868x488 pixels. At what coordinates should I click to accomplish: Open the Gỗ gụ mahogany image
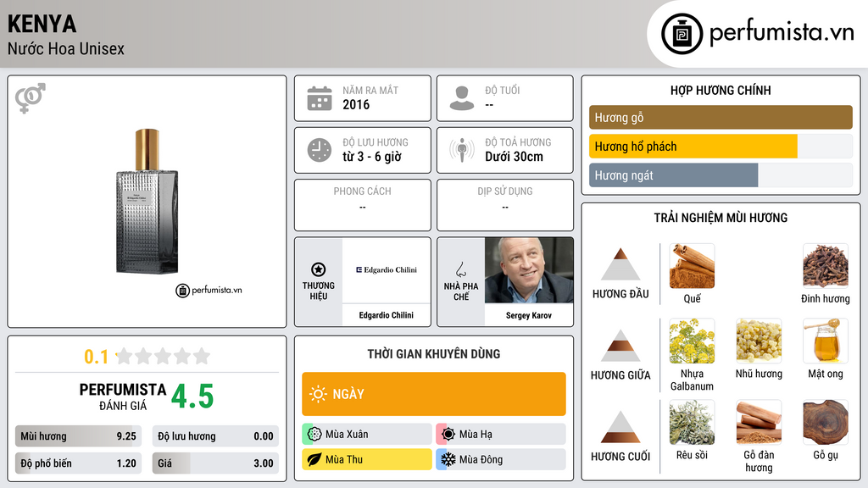(x=826, y=422)
